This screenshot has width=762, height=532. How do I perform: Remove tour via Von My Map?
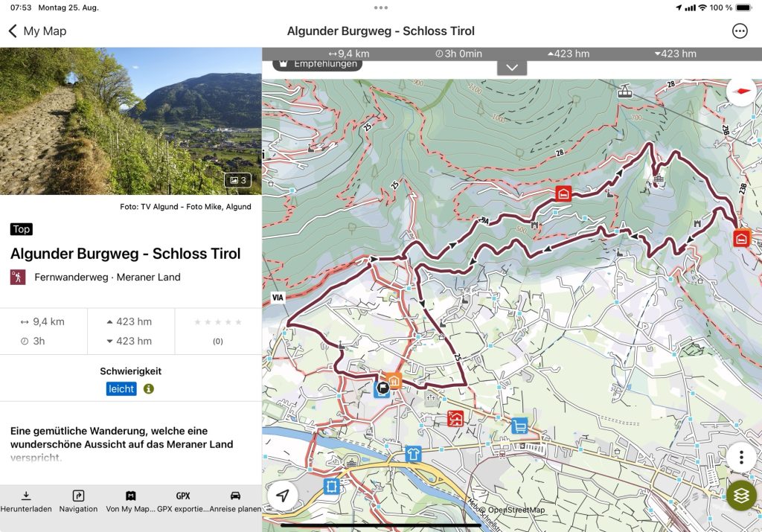(x=130, y=501)
